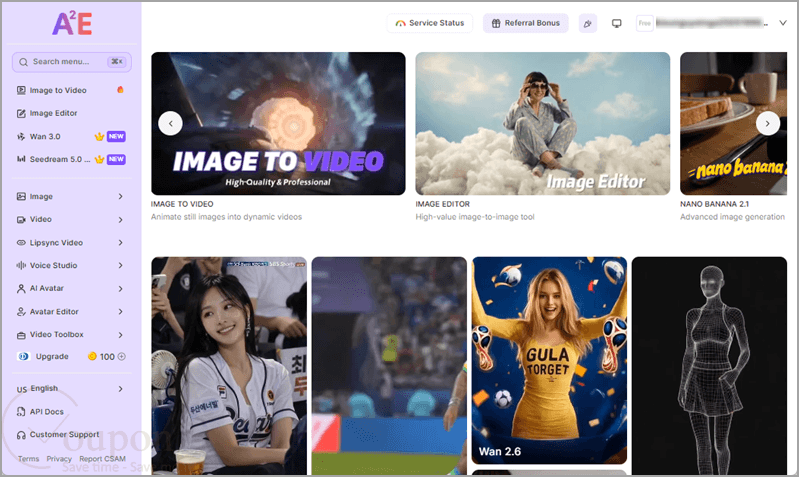The height and width of the screenshot is (477, 799).
Task: Click the plus icon beside 100 credits
Action: (x=121, y=356)
